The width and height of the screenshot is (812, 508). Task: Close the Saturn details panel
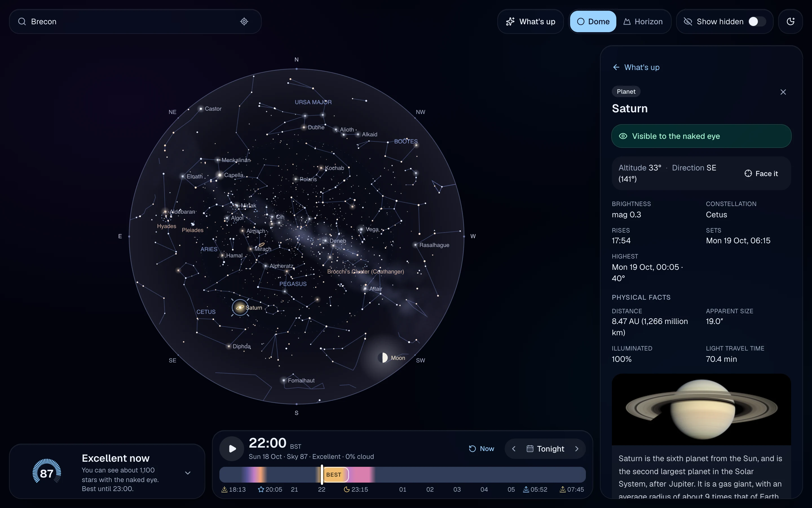click(x=783, y=92)
